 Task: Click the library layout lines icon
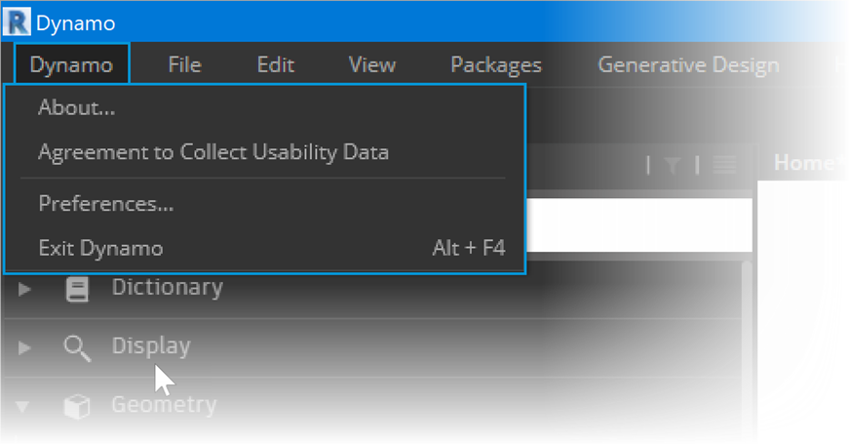[724, 165]
